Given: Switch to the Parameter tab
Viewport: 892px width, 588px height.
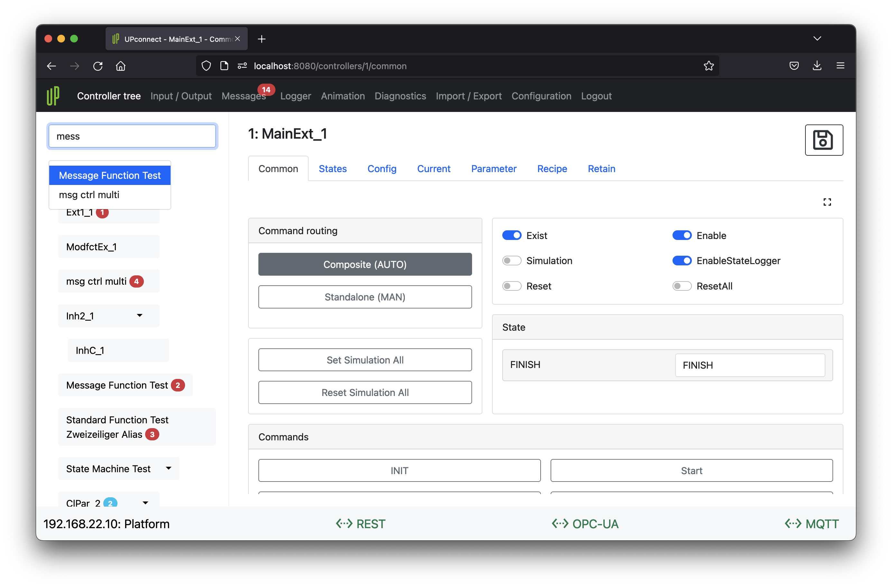Looking at the screenshot, I should click(493, 169).
